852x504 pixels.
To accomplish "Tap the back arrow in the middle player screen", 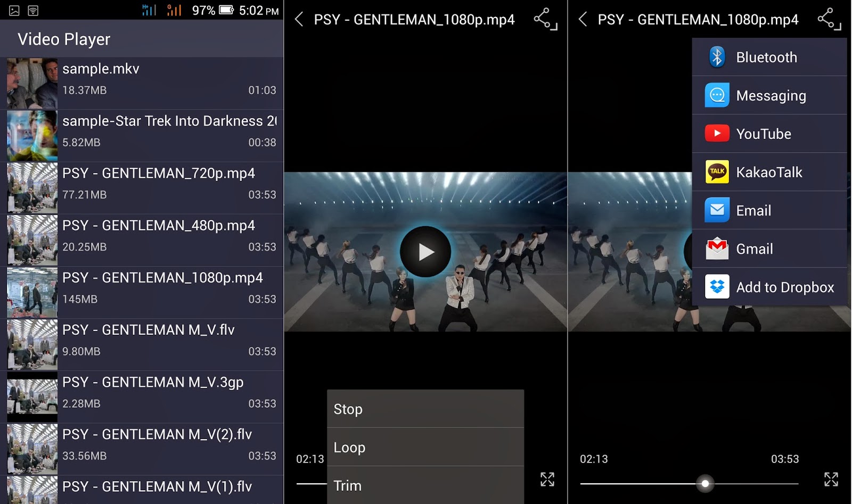I will [x=299, y=20].
